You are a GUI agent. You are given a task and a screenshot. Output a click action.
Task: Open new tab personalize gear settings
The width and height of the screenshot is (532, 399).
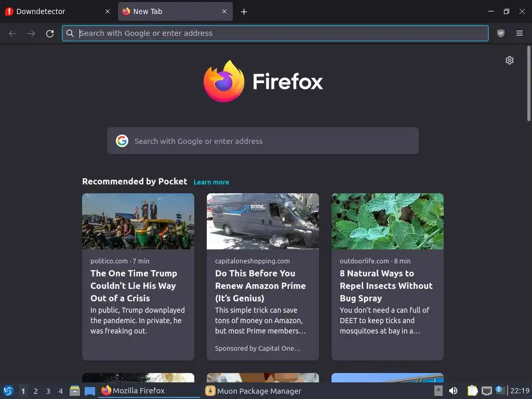(x=509, y=60)
